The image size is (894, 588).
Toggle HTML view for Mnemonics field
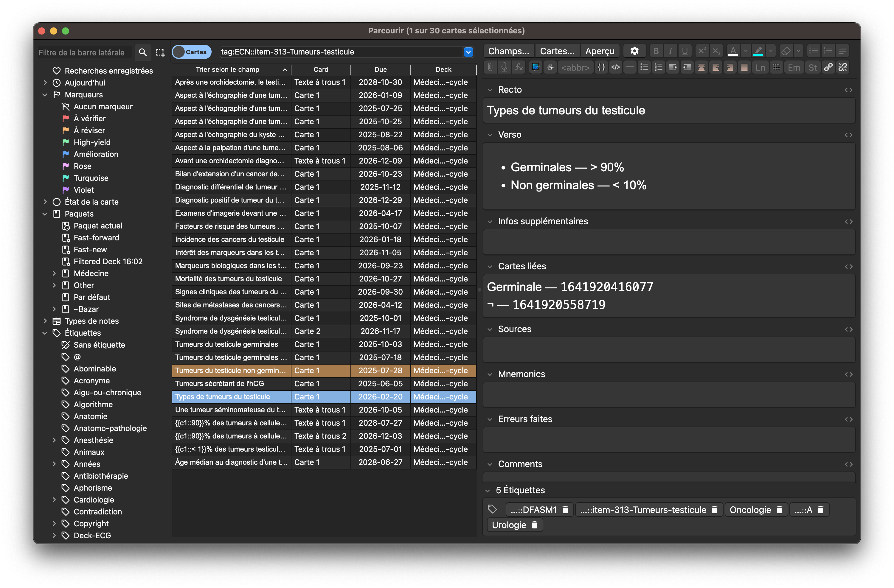point(848,374)
